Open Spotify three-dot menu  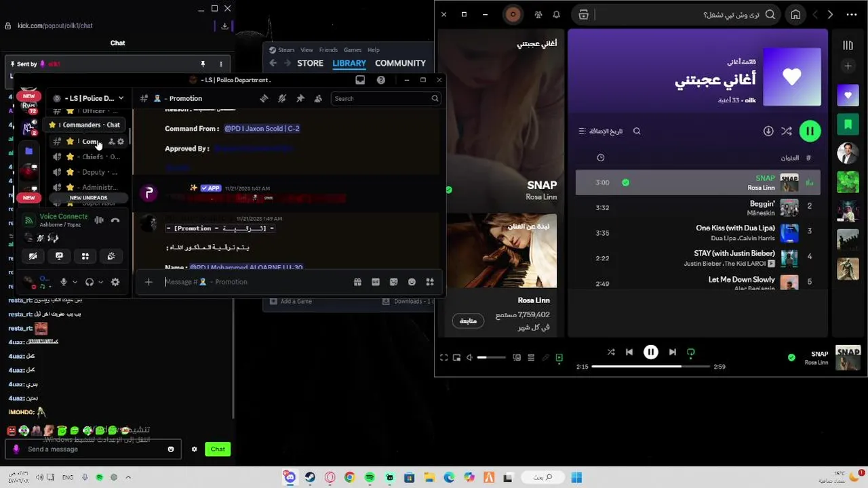point(850,14)
